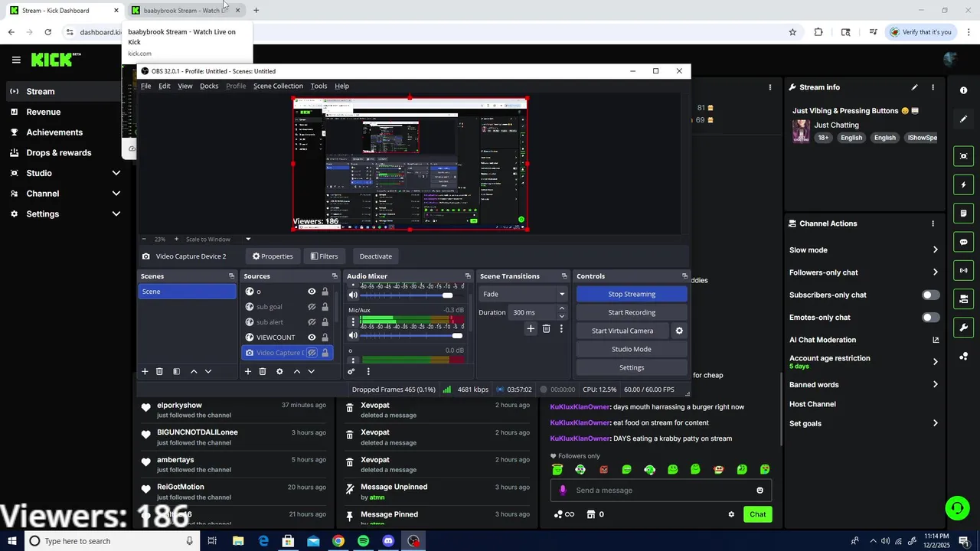Open AI Chat Moderation external link icon
Screen dimensions: 980x551
point(936,340)
